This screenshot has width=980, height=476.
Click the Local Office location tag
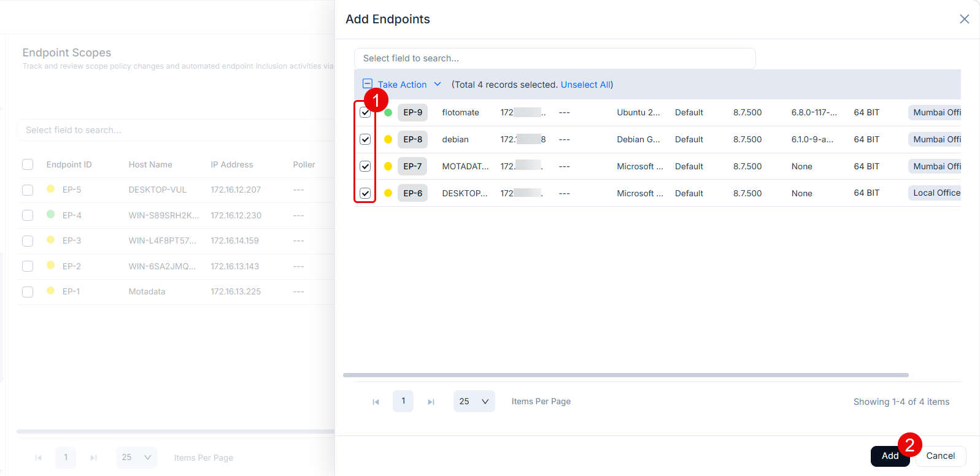[935, 193]
